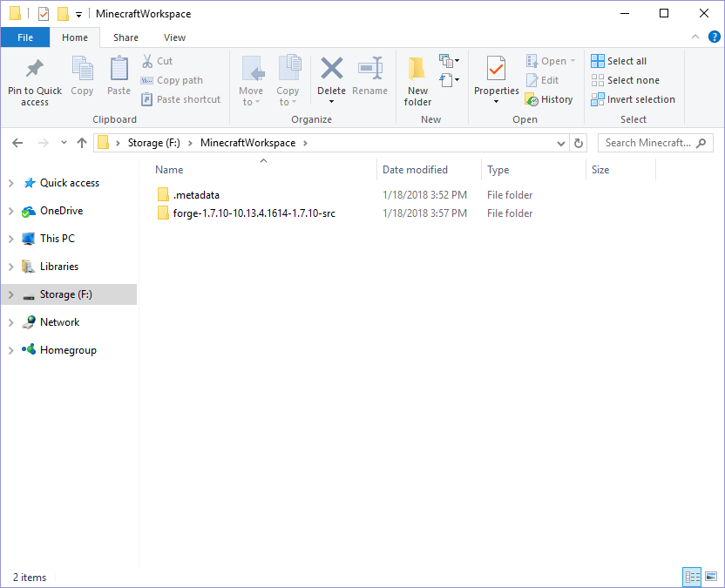Sort by Date modified column

[415, 170]
